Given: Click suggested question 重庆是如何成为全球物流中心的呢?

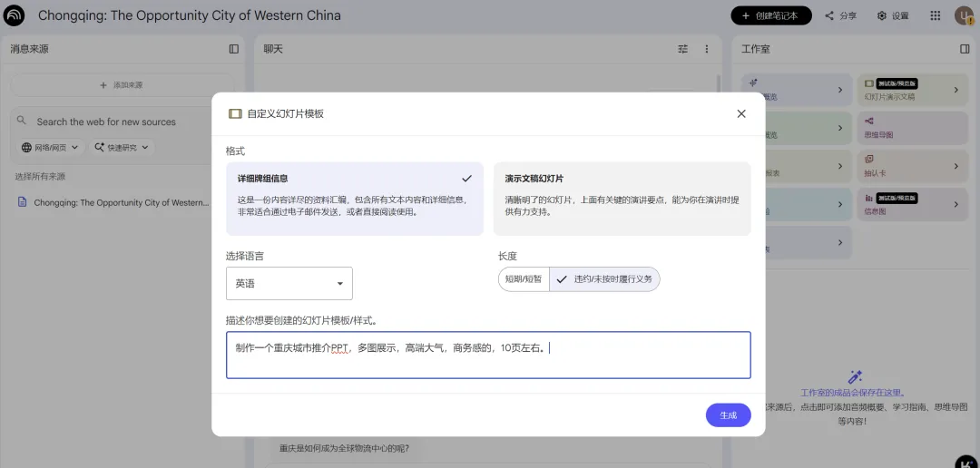Looking at the screenshot, I should point(345,448).
